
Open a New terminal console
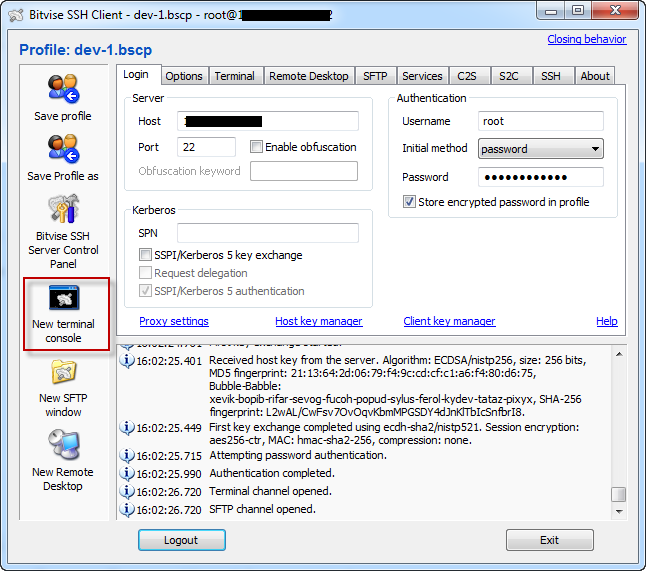(x=63, y=314)
